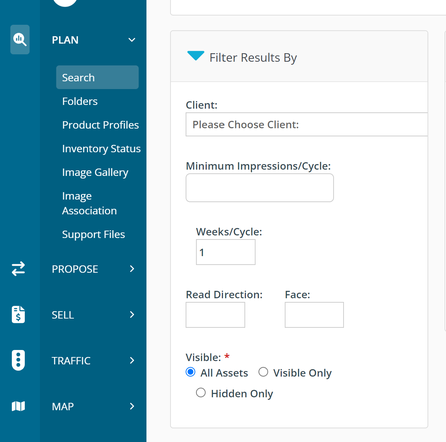Select the Hidden Only radio option
Viewport: 446px width, 442px height.
point(201,393)
